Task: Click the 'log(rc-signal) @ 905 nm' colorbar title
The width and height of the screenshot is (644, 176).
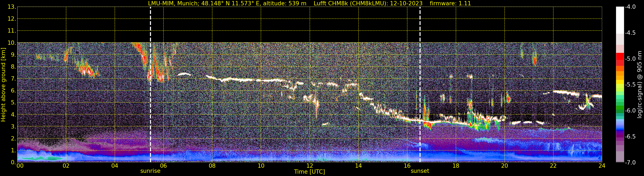Action: [640, 85]
